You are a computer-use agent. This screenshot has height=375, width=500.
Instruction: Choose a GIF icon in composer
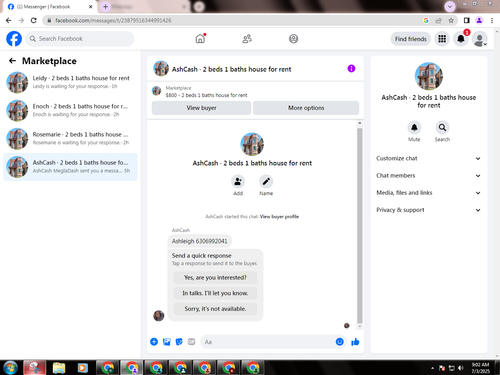[191, 342]
